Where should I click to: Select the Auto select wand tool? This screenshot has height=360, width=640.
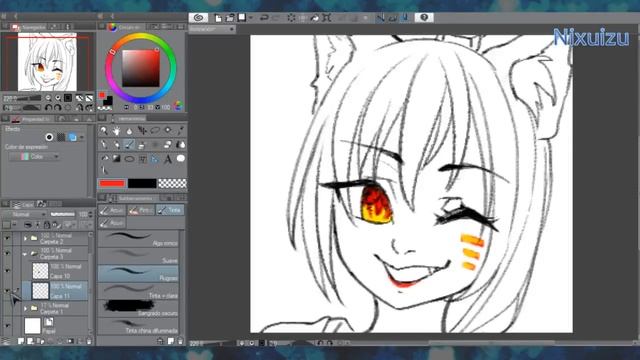[168, 131]
